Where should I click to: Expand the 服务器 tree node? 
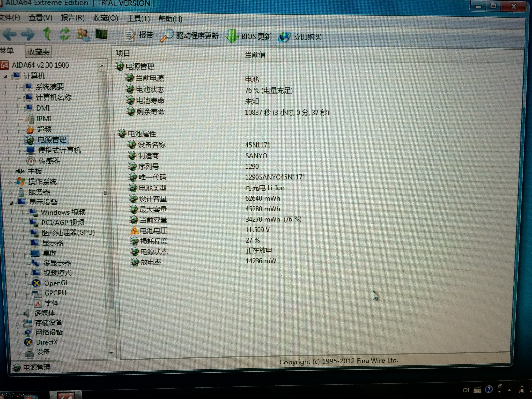click(11, 193)
